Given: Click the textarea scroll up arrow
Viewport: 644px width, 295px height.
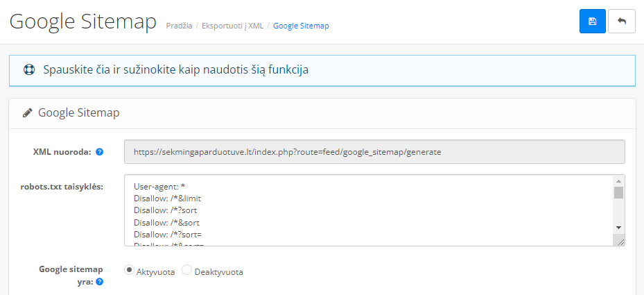Looking at the screenshot, I should click(x=618, y=180).
